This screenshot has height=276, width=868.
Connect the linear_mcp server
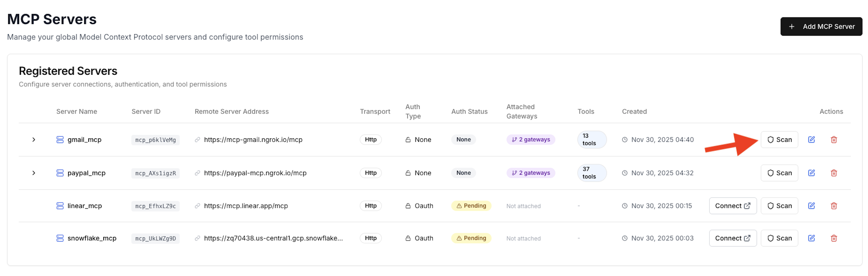[733, 206]
